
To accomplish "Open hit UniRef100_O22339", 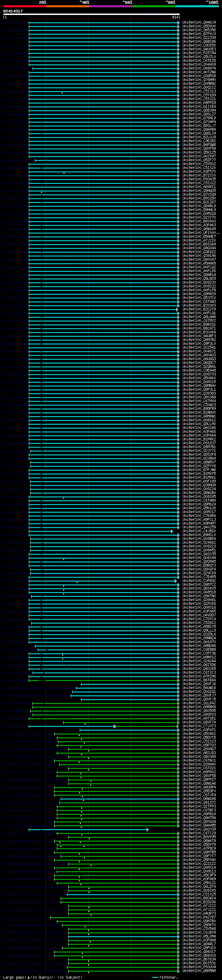I will (x=199, y=38).
